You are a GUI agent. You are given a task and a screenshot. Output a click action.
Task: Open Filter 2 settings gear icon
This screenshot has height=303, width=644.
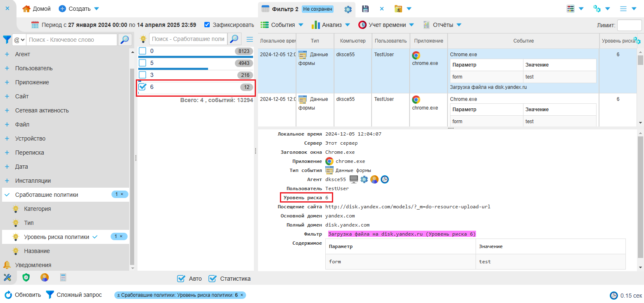pyautogui.click(x=348, y=9)
